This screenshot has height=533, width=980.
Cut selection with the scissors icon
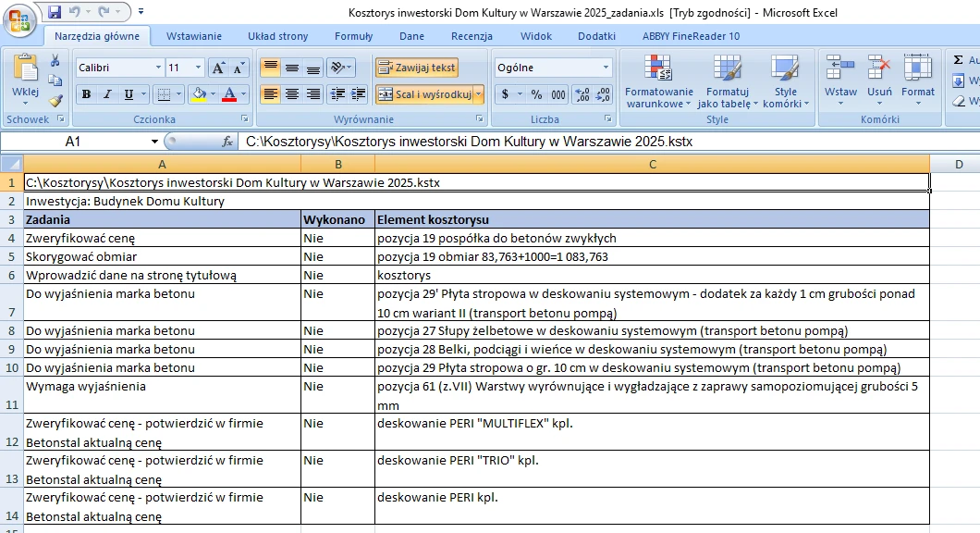coord(55,61)
